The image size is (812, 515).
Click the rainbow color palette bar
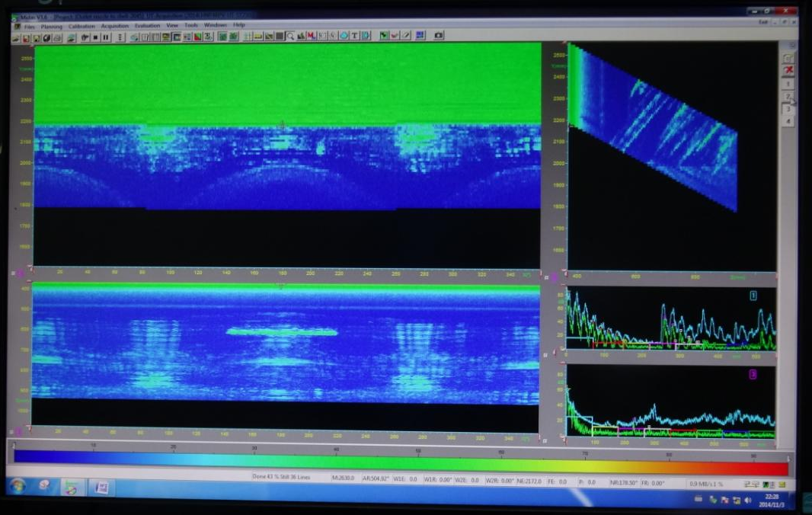(401, 463)
